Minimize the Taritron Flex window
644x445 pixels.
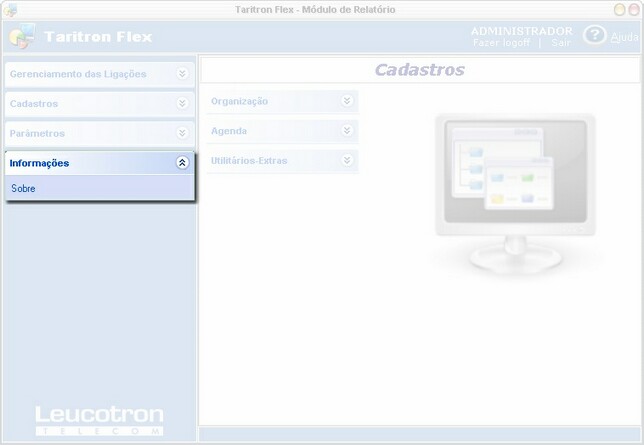(619, 10)
